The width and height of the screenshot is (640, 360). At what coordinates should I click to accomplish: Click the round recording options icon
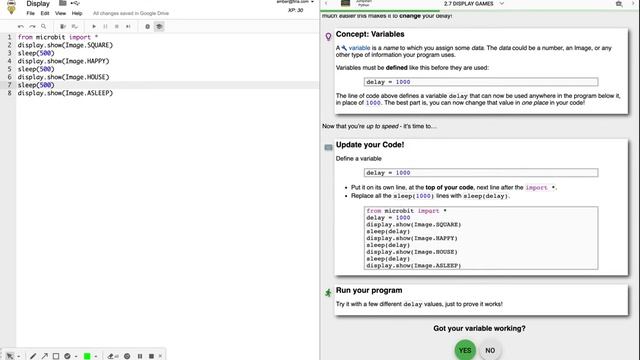pyautogui.click(x=127, y=356)
